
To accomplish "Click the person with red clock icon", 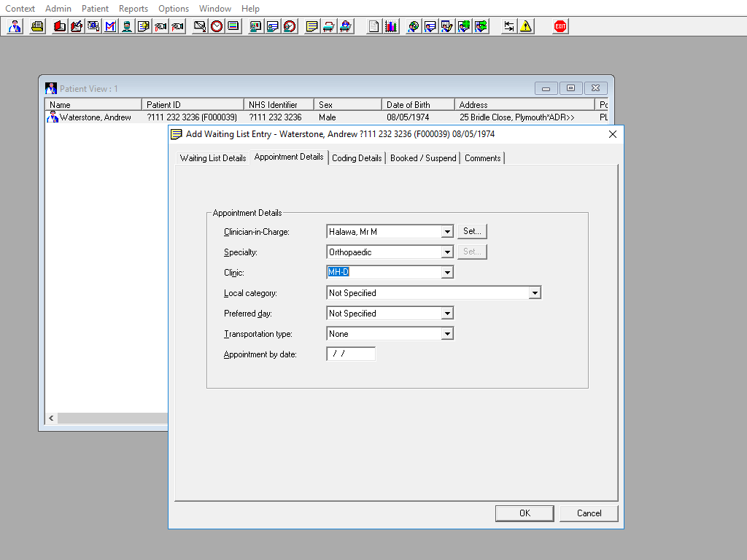I will [289, 26].
